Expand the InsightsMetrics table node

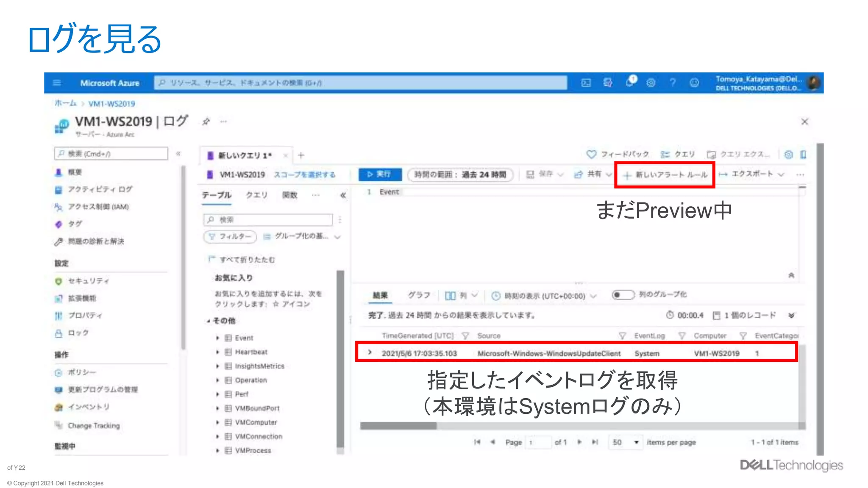click(217, 366)
